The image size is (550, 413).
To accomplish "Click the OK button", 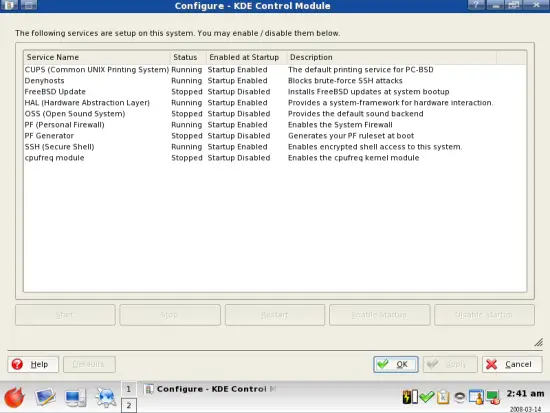I will click(396, 364).
